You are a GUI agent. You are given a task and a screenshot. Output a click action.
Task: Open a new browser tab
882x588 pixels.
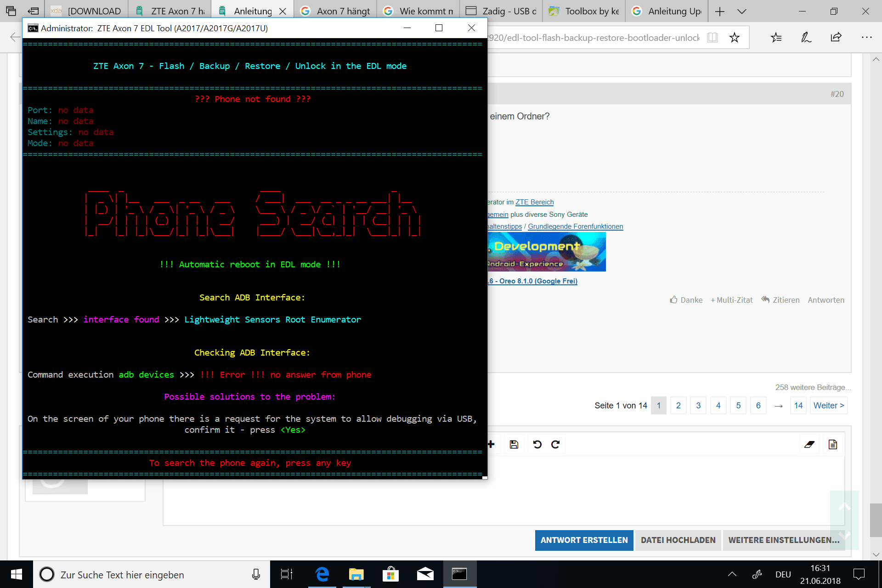pos(720,11)
